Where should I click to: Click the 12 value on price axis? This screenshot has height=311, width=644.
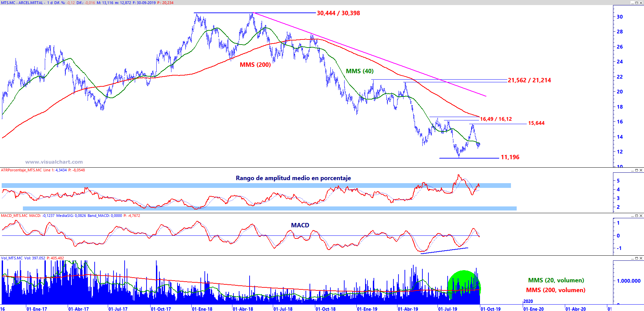[620, 152]
